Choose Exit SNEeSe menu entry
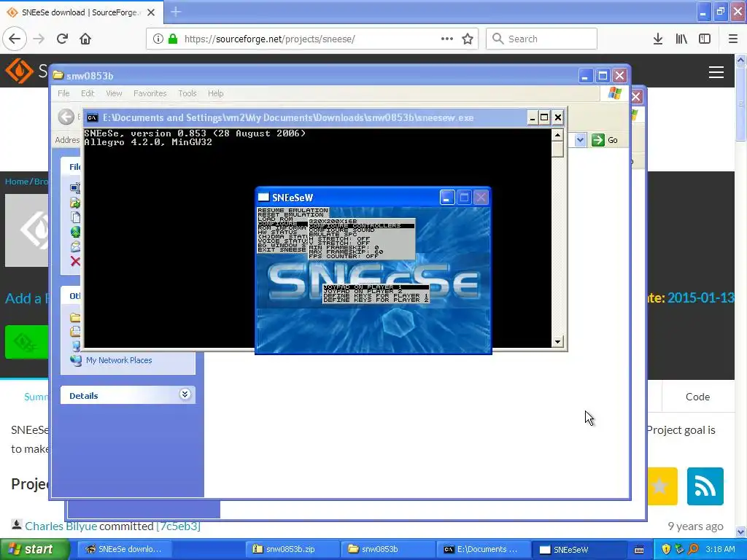Image resolution: width=747 pixels, height=560 pixels. (x=282, y=249)
